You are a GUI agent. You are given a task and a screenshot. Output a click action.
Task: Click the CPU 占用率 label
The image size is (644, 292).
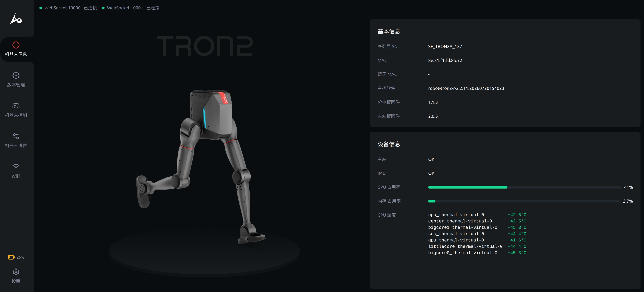[x=389, y=187]
